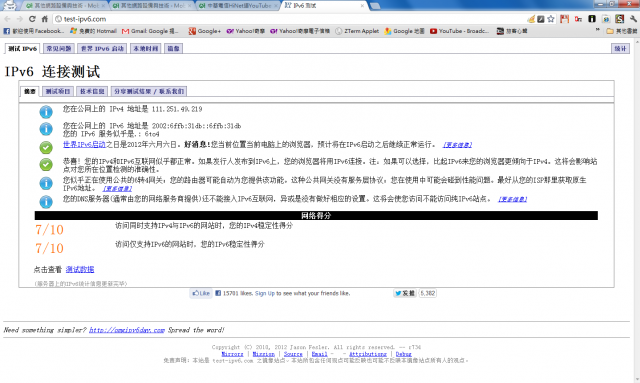Open the omgipv6day.com link

[127, 330]
